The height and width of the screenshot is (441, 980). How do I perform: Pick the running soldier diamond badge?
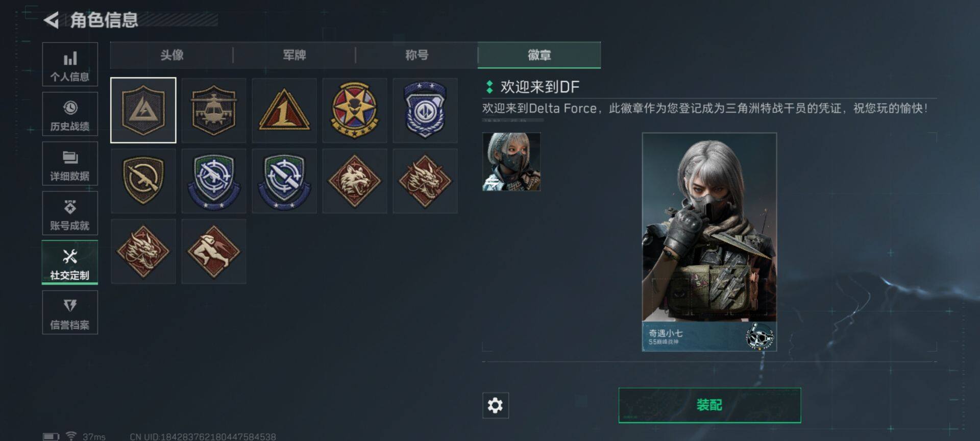tap(214, 251)
